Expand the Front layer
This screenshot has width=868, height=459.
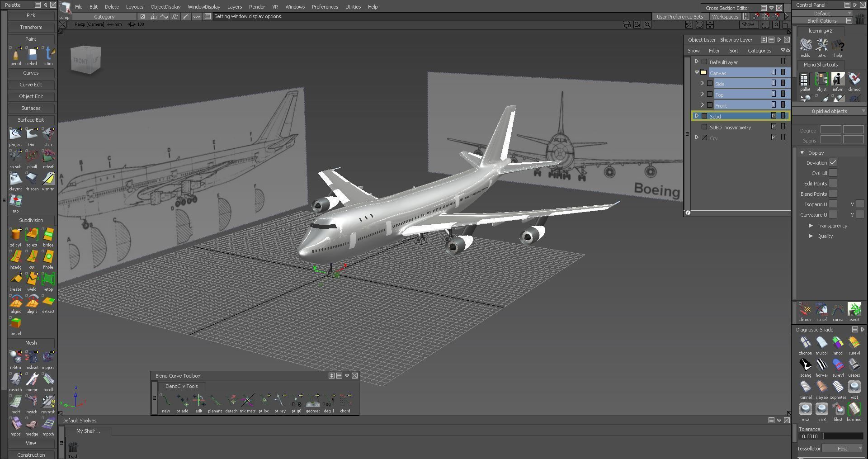click(x=702, y=105)
